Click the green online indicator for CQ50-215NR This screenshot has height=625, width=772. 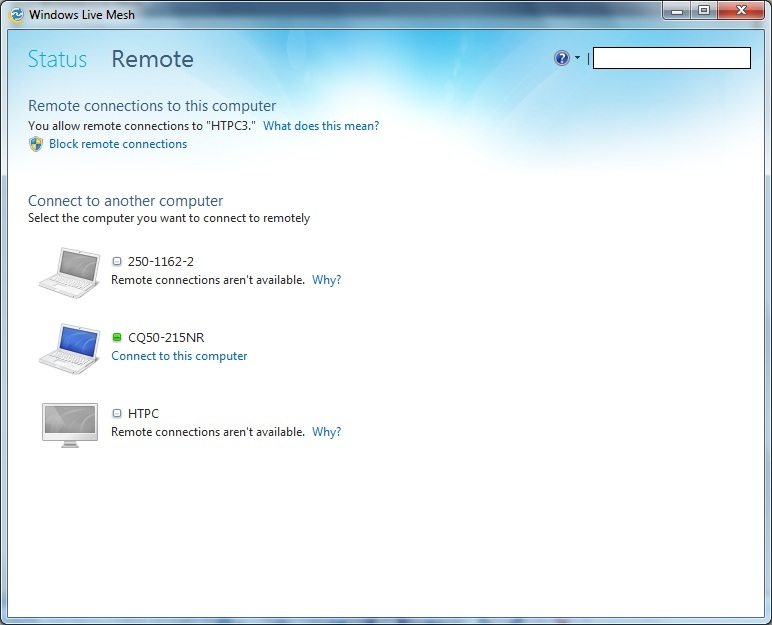pos(117,337)
